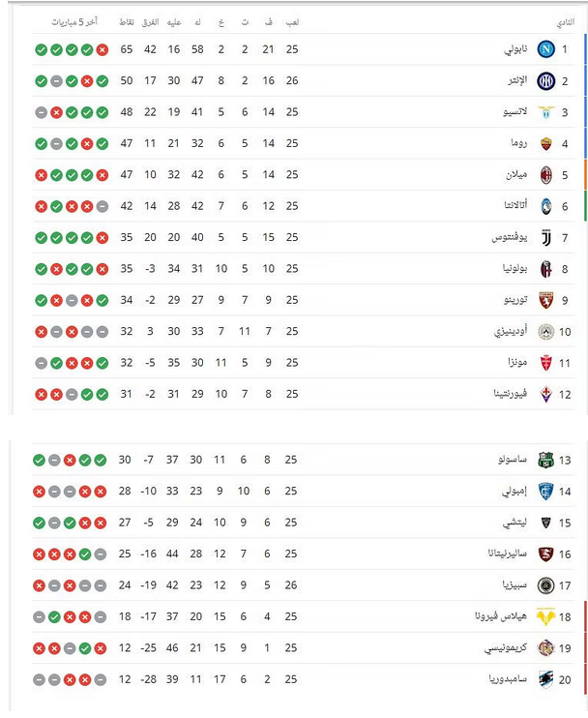Click the Napoli club crest
Viewport: 588px width, 718px height.
point(546,49)
